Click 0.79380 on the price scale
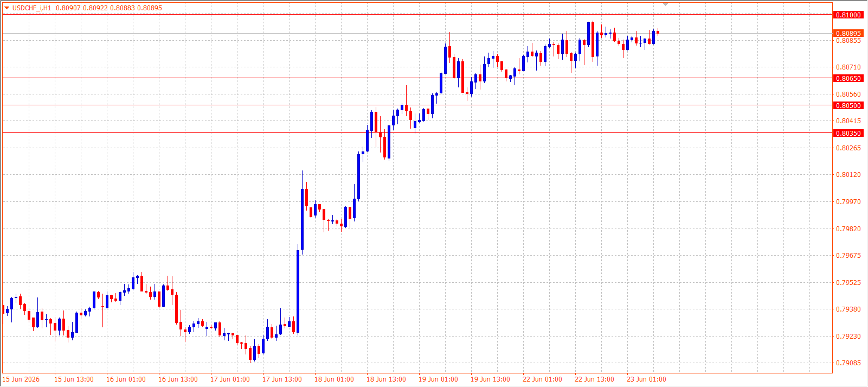868x387 pixels. click(848, 309)
